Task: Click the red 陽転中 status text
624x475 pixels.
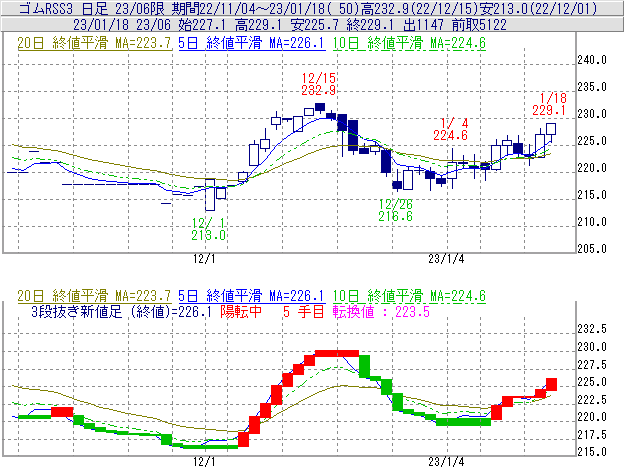Action: (x=241, y=311)
